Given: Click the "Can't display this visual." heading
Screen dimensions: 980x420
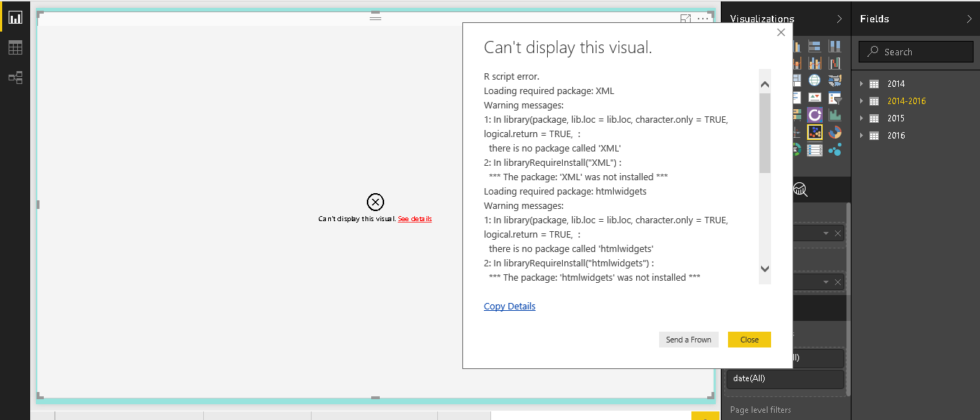Looking at the screenshot, I should 568,47.
